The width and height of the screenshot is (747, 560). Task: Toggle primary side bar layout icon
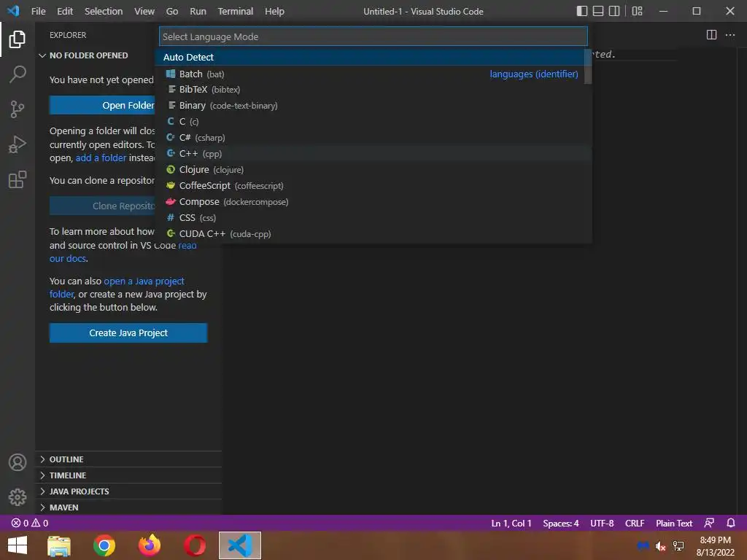pos(581,11)
